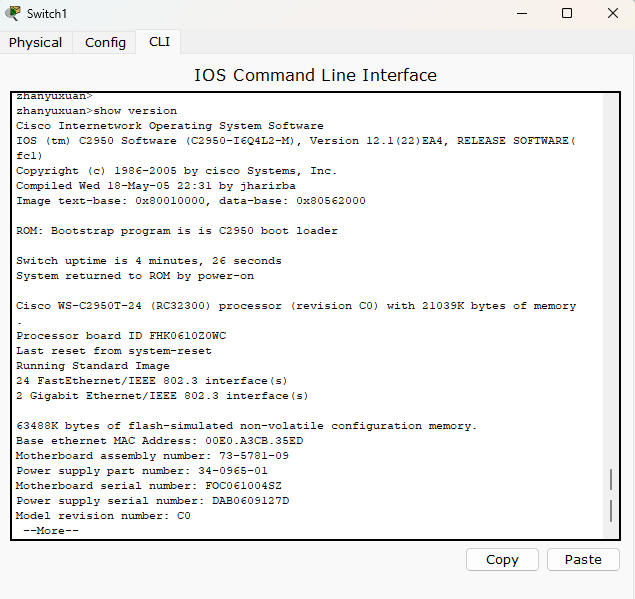This screenshot has height=599, width=635.
Task: Click 'Power supply part number: 34-0965-01'
Action: [142, 471]
